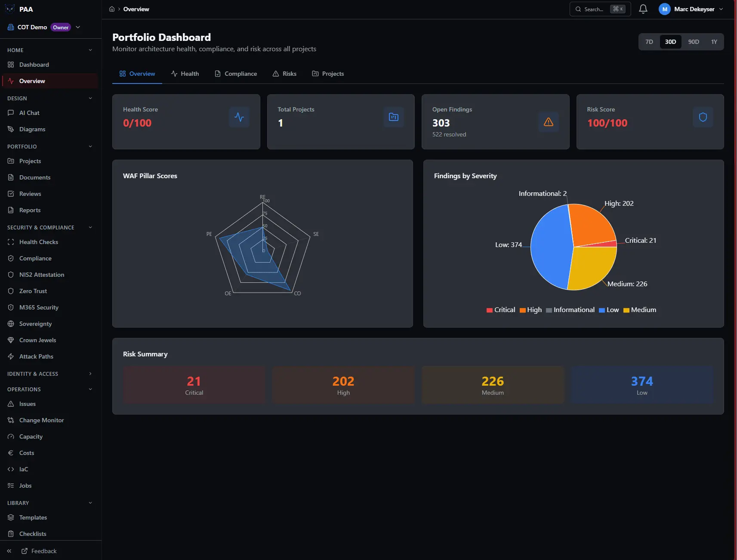Screen dimensions: 737x560
Task: Click the Capacity gauge icon
Action: [11, 436]
